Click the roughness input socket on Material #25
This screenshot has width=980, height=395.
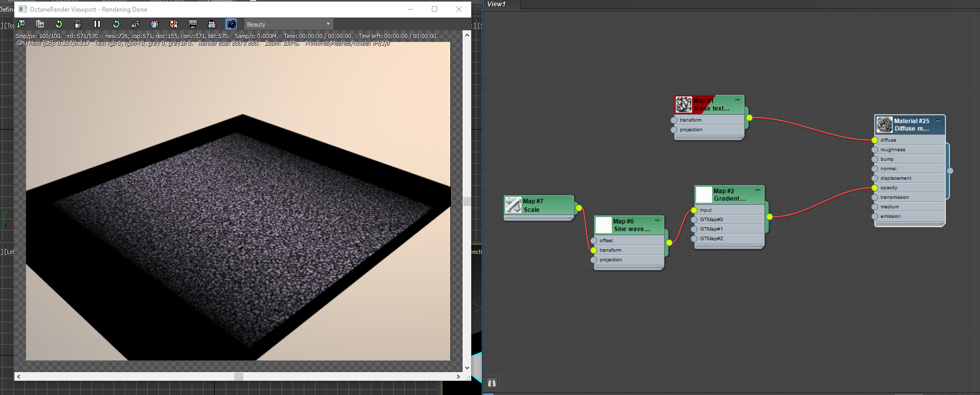(875, 150)
